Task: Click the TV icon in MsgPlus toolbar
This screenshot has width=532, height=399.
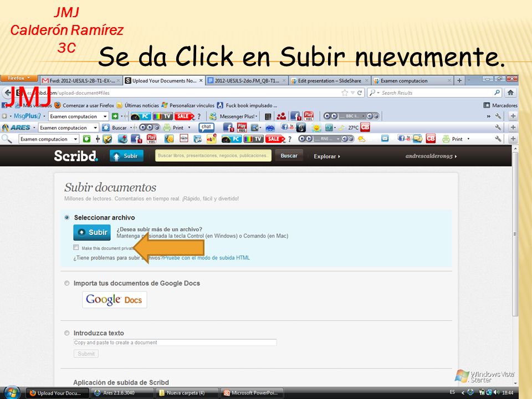Action: point(162,116)
